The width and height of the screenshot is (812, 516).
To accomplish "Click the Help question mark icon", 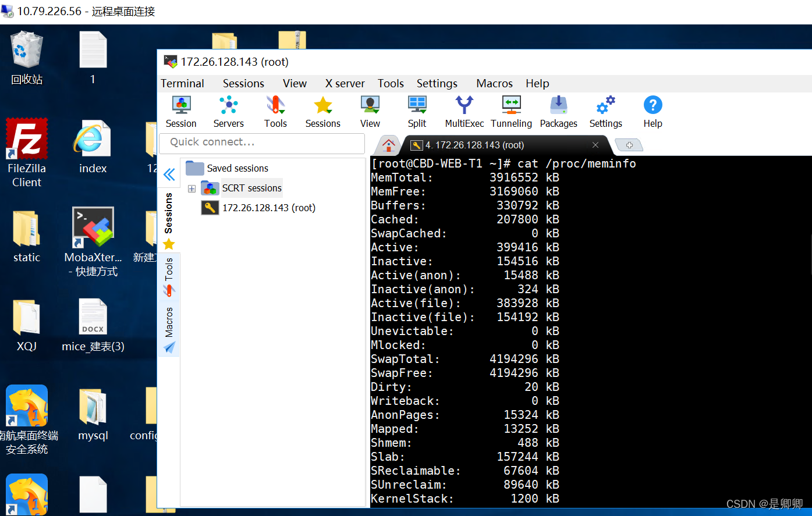I will [x=653, y=112].
